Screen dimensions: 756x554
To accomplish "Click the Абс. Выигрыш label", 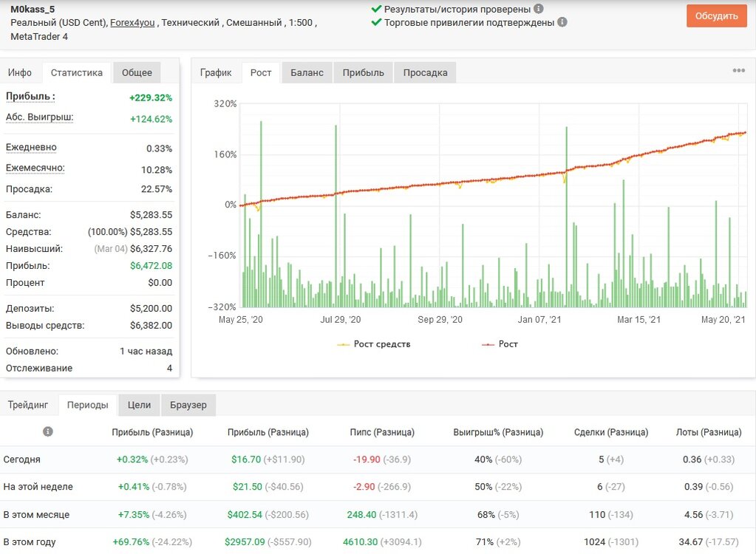I will pos(39,117).
